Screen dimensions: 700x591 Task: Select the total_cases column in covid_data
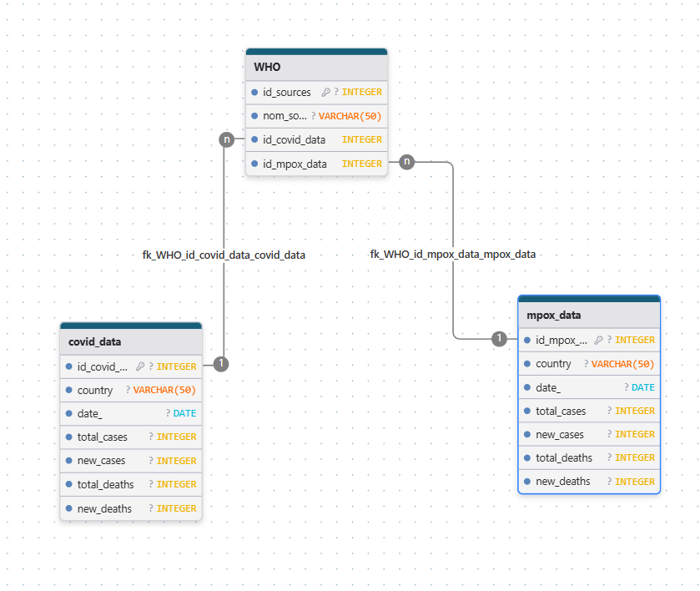pyautogui.click(x=131, y=437)
